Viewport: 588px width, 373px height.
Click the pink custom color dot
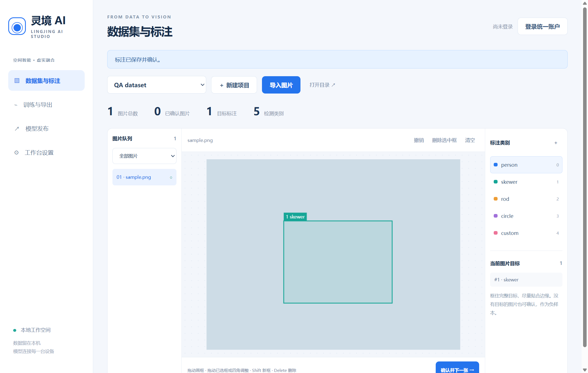496,233
